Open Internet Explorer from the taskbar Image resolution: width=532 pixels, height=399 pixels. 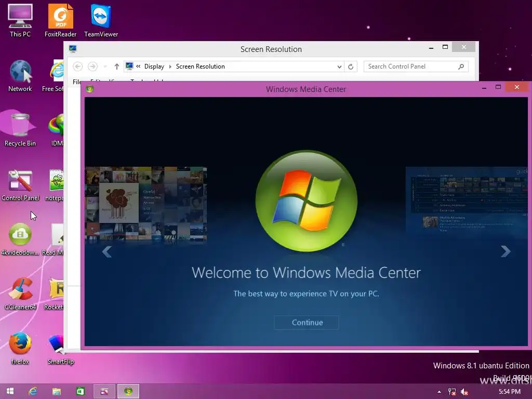pyautogui.click(x=33, y=391)
